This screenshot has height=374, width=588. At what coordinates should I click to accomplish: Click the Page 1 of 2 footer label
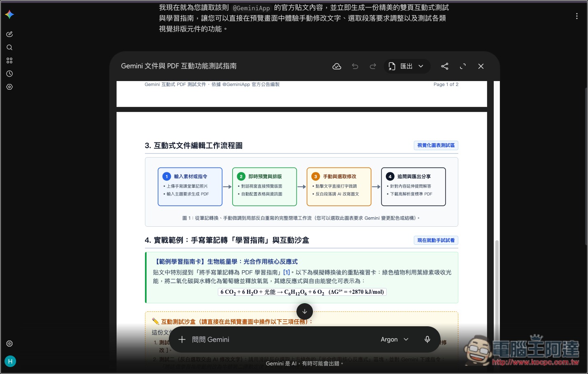pyautogui.click(x=446, y=84)
